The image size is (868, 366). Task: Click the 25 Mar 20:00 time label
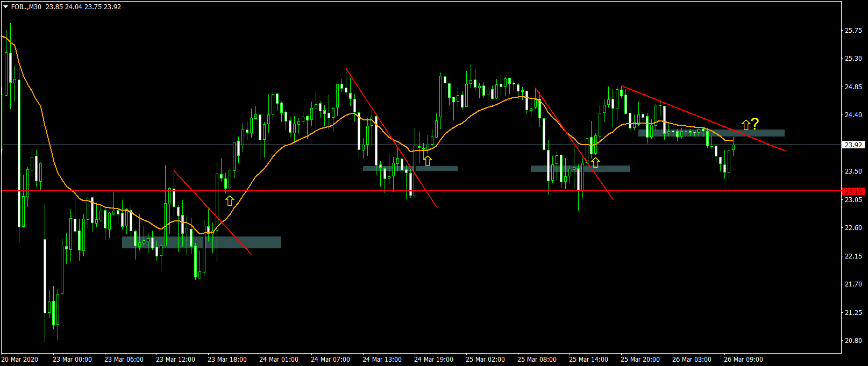pyautogui.click(x=640, y=360)
